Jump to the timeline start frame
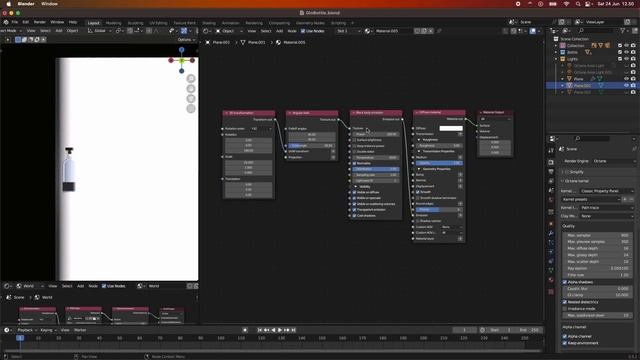The height and width of the screenshot is (360, 640). pos(260,330)
